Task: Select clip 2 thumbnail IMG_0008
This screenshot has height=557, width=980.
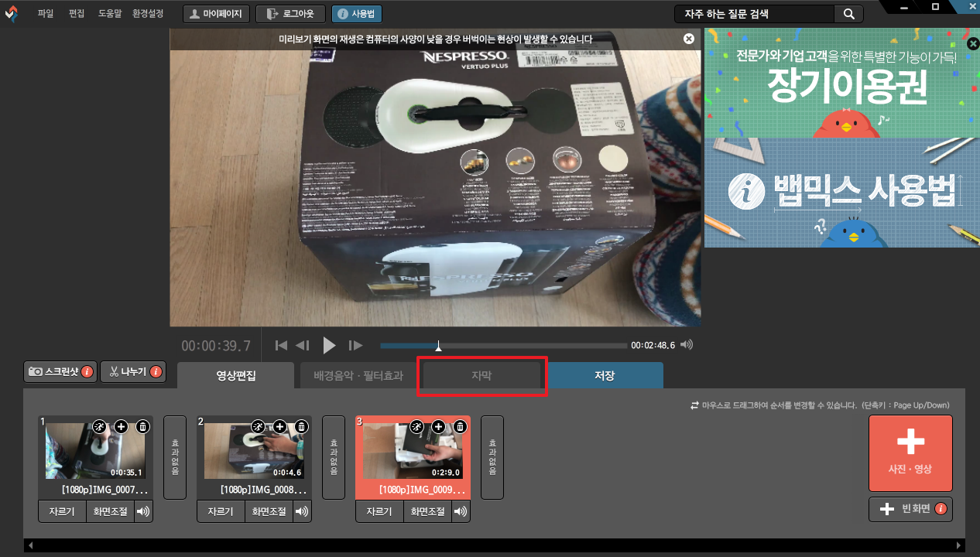Action: (x=255, y=451)
